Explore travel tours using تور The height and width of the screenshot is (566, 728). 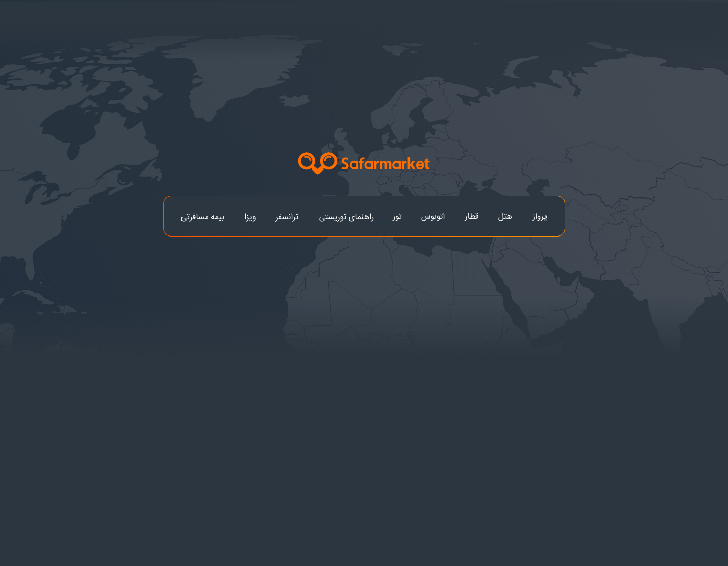[397, 217]
